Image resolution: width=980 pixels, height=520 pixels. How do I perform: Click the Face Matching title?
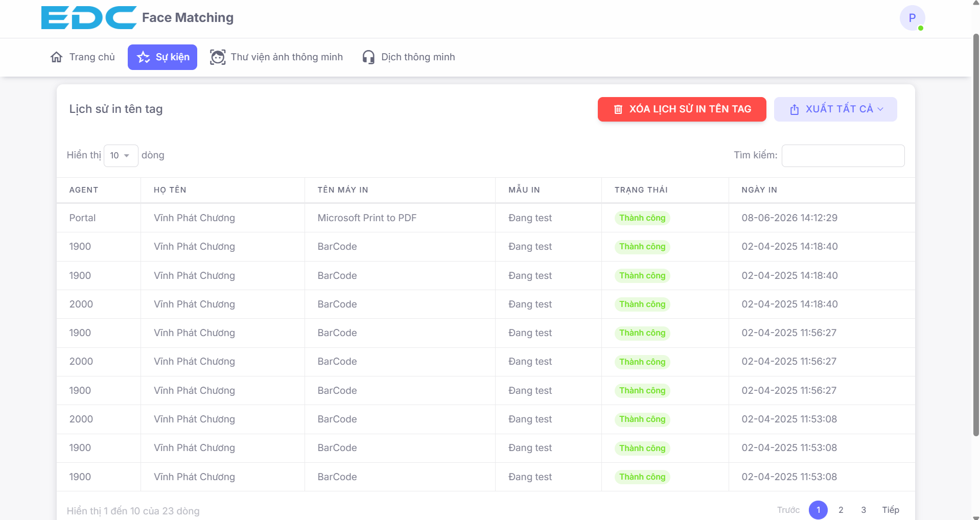click(x=188, y=18)
